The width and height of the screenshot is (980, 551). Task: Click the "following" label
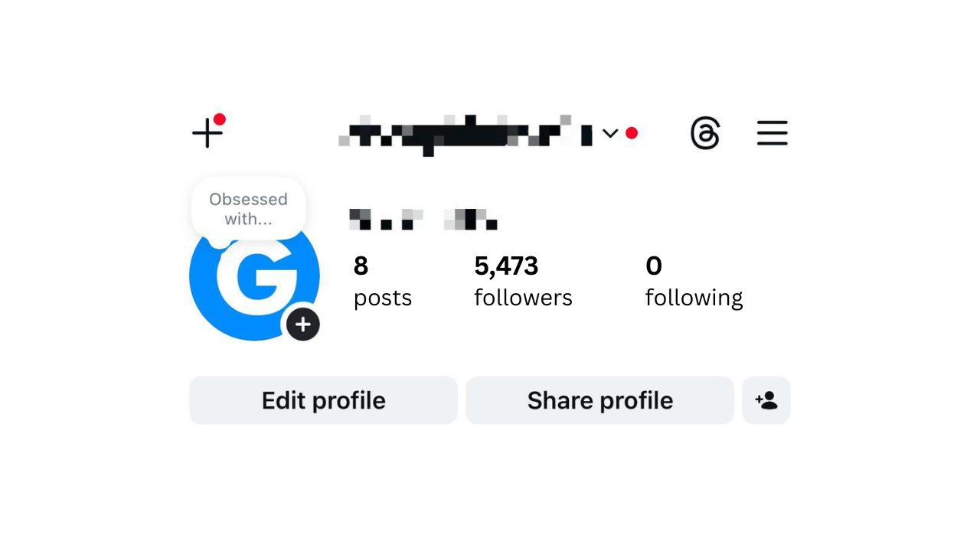tap(694, 298)
